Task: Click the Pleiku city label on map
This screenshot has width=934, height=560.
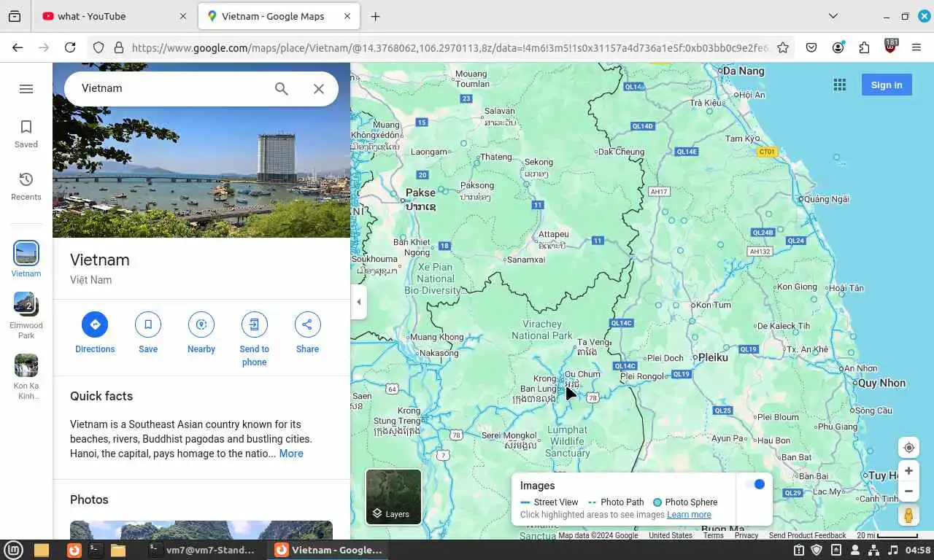Action: pyautogui.click(x=713, y=357)
